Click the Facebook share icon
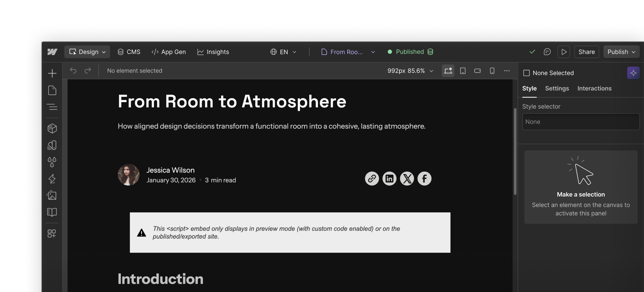Viewport: 644px width, 292px height. 424,178
